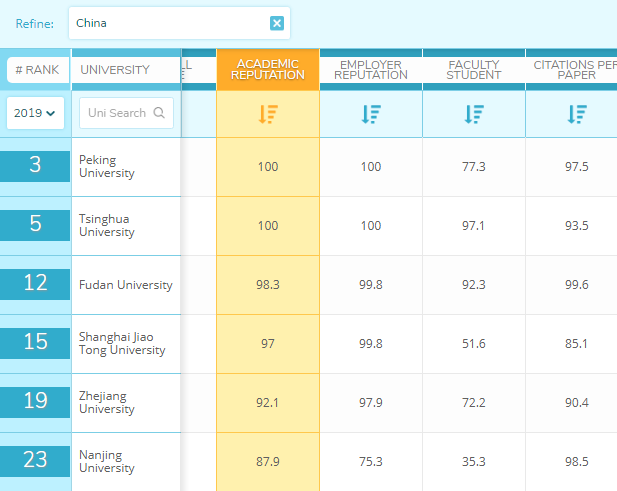Click the Refine: label
Screen dimensions: 617x491
[x=35, y=24]
